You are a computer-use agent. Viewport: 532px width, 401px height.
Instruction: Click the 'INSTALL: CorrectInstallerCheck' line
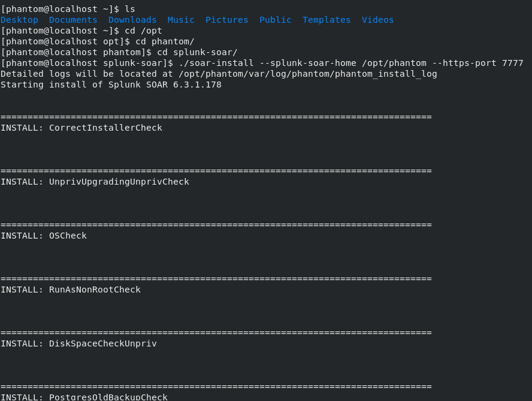pos(81,128)
